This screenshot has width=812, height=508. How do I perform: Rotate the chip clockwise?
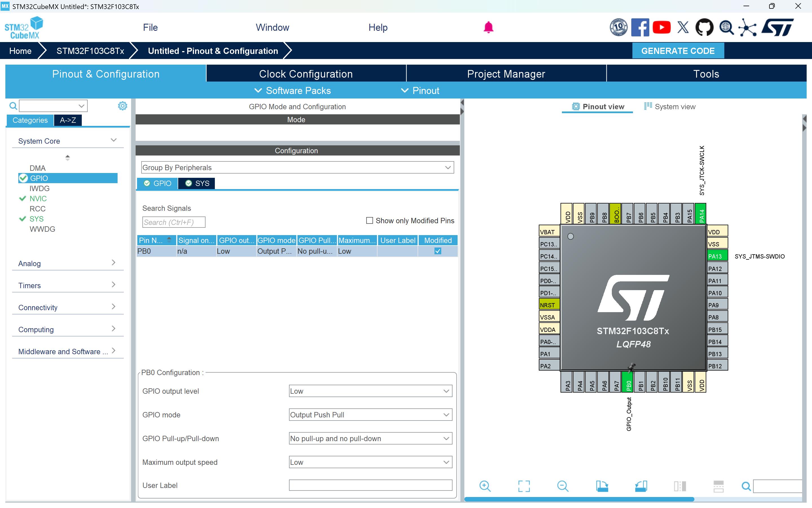tap(602, 486)
